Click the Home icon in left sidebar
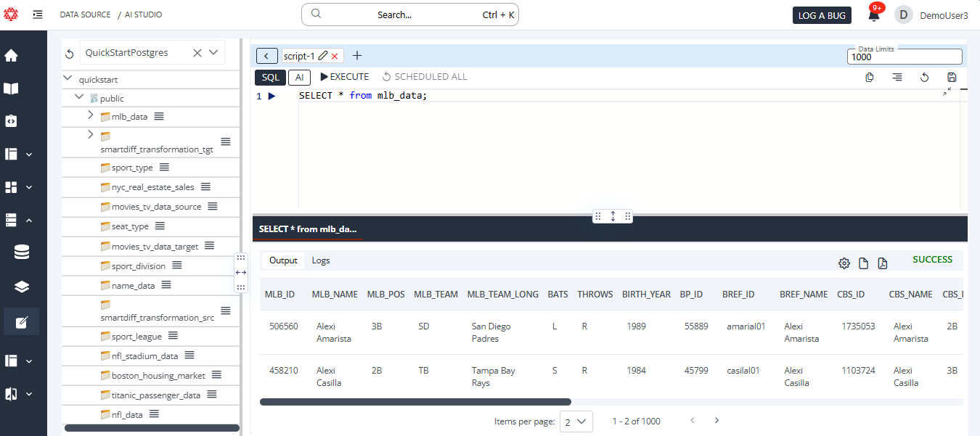This screenshot has height=436, width=980. (x=11, y=56)
